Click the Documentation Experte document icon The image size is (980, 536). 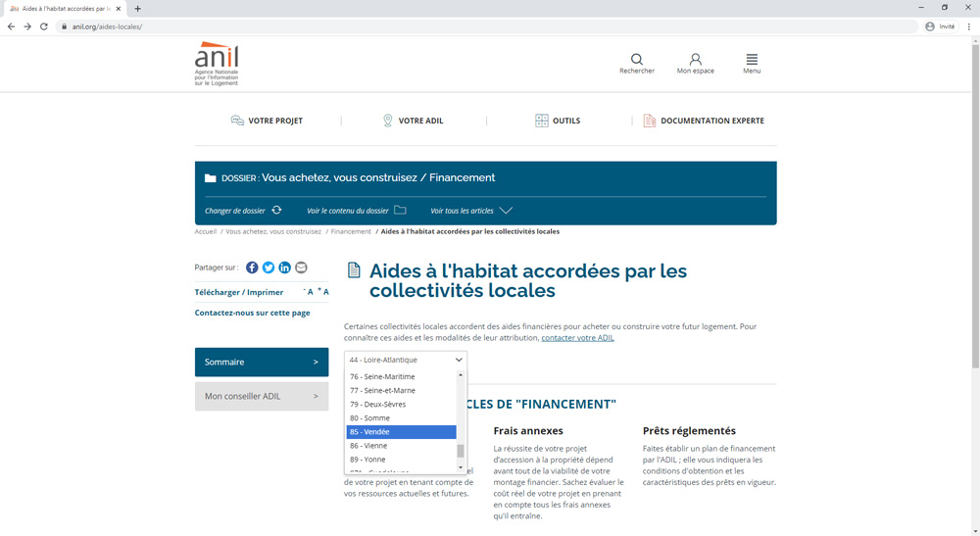(650, 121)
